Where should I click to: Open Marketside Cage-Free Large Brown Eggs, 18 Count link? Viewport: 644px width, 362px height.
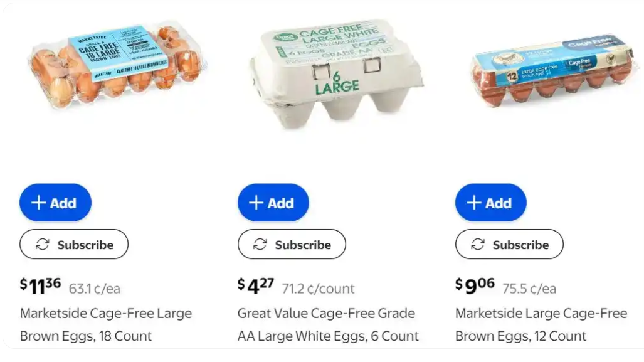106,324
